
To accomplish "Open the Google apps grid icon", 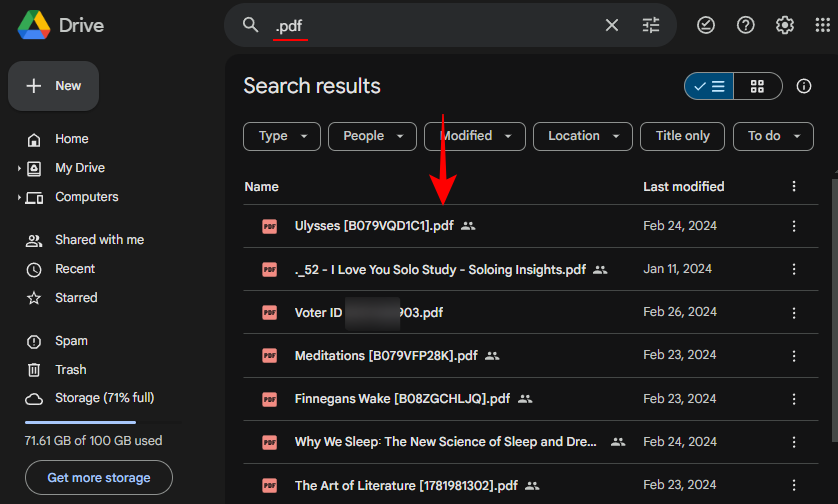I will [823, 25].
